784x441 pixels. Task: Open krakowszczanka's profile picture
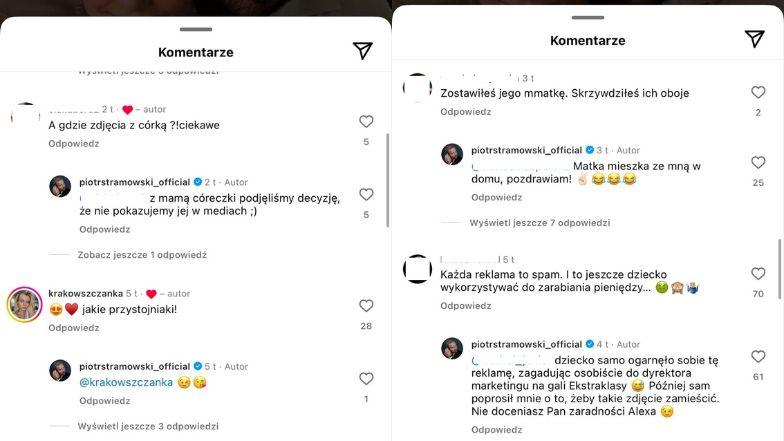[x=25, y=304]
